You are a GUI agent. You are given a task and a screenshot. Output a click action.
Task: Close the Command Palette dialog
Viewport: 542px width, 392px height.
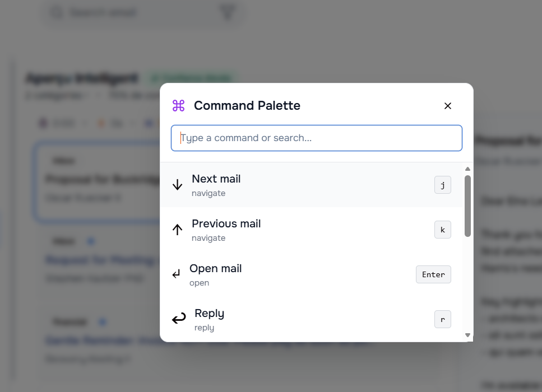pos(447,106)
